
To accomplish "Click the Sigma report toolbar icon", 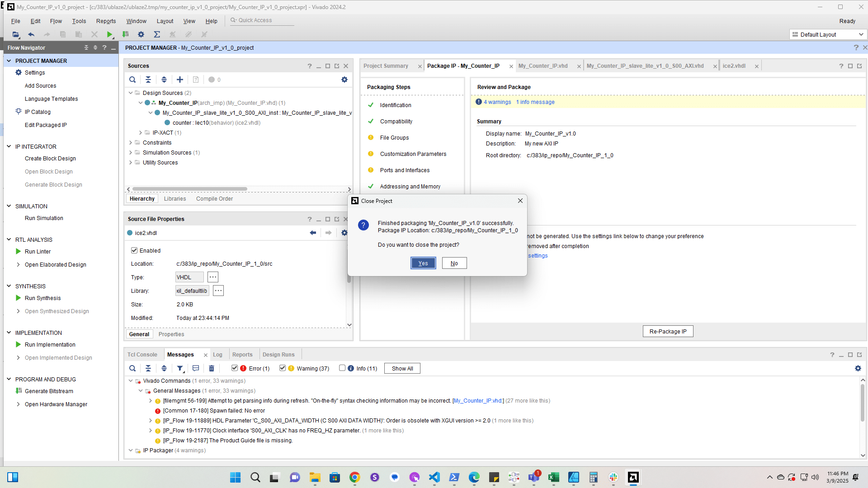I will 157,34.
